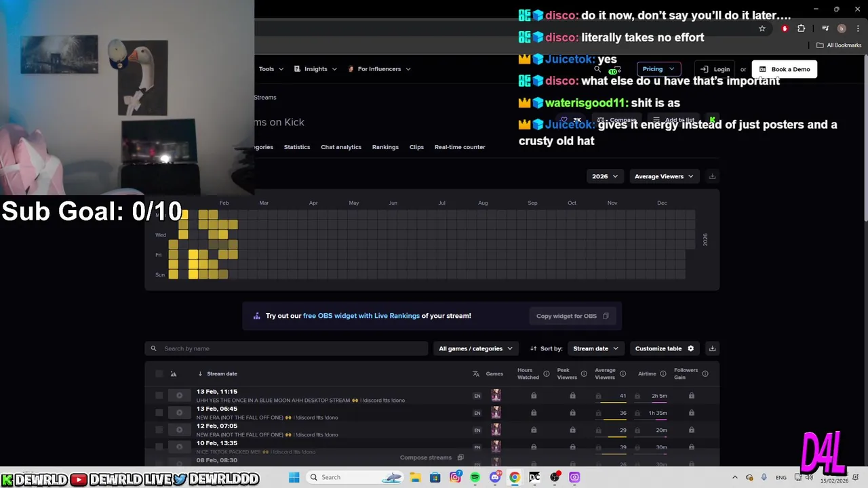This screenshot has width=868, height=488.
Task: Open the Pricing dropdown
Action: point(658,69)
